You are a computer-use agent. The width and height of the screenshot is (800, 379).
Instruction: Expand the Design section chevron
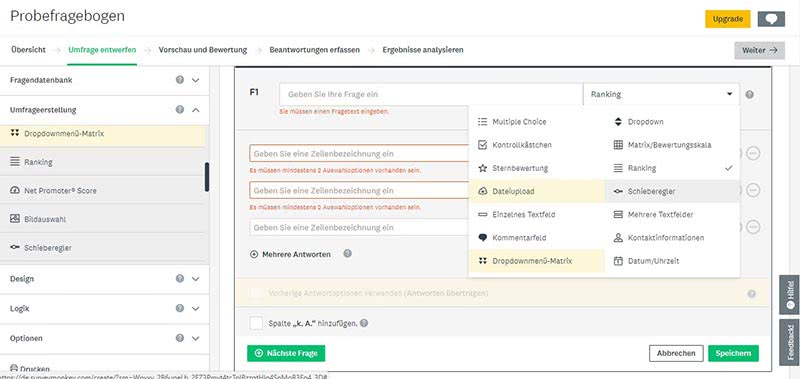[x=195, y=279]
